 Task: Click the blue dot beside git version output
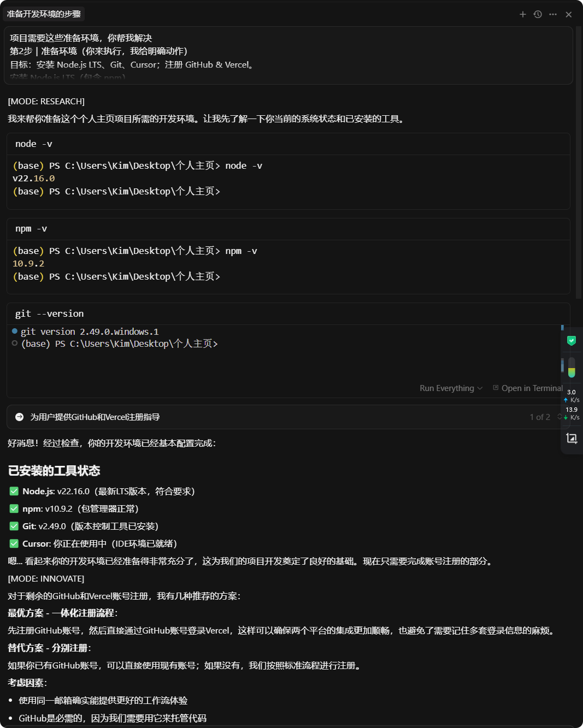(x=15, y=331)
